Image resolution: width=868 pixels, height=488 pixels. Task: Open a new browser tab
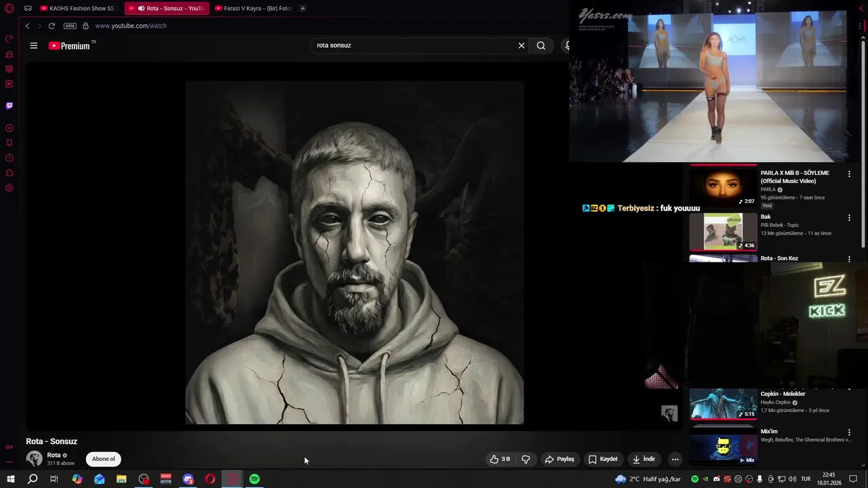click(302, 8)
